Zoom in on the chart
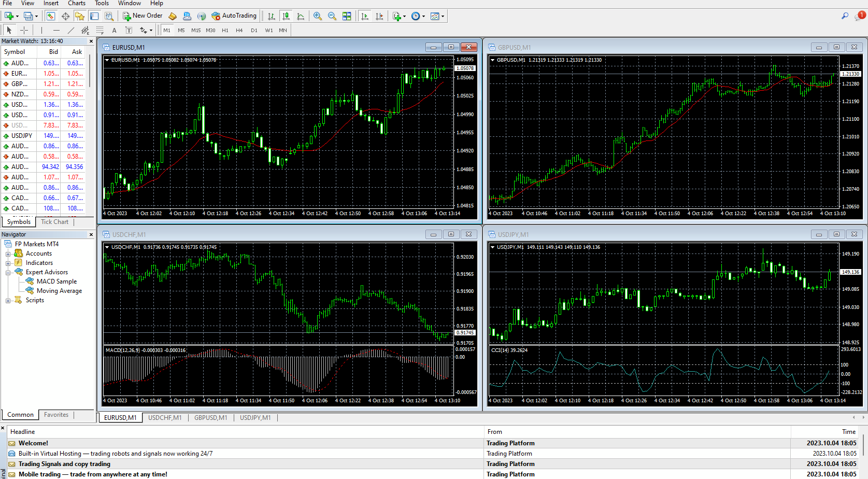 318,16
